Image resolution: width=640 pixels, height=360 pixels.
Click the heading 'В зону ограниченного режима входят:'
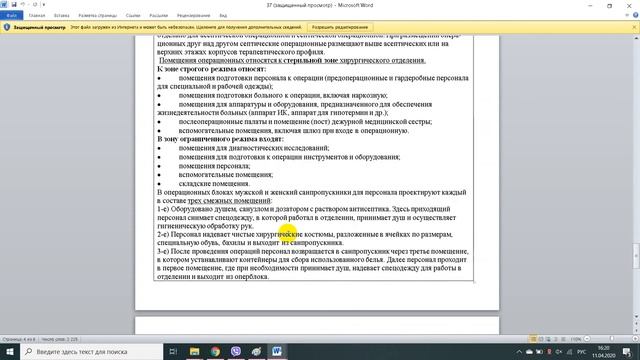[220, 139]
